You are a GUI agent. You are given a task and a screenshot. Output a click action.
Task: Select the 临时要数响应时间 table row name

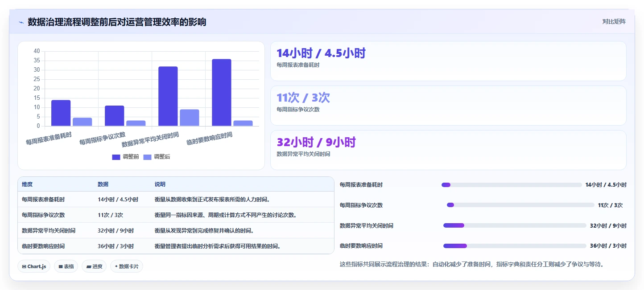pyautogui.click(x=43, y=246)
